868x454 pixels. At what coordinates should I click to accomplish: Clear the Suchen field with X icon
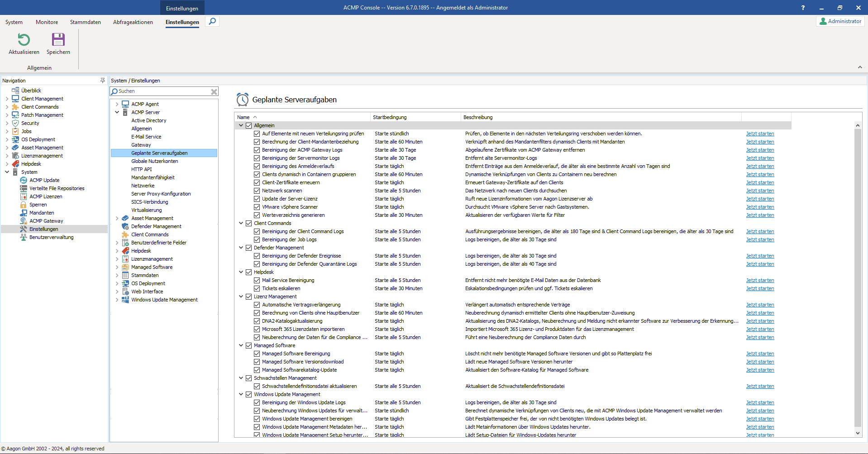pyautogui.click(x=214, y=91)
